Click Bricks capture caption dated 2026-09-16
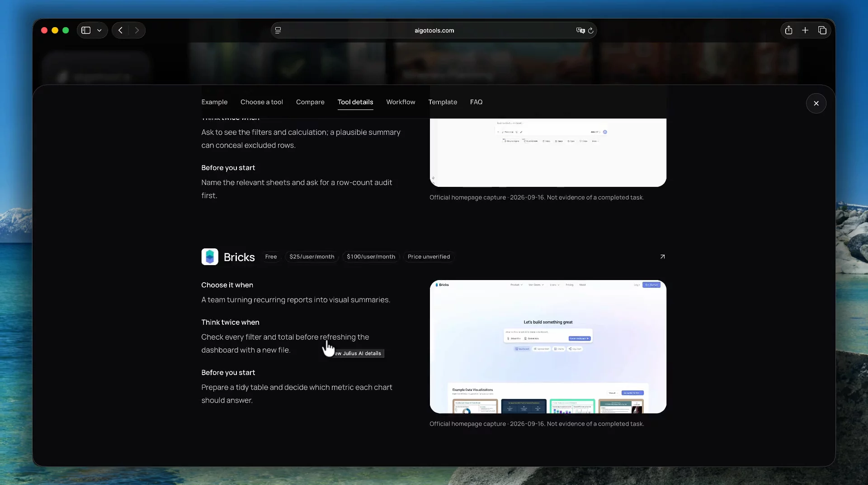868x485 pixels. tap(537, 424)
